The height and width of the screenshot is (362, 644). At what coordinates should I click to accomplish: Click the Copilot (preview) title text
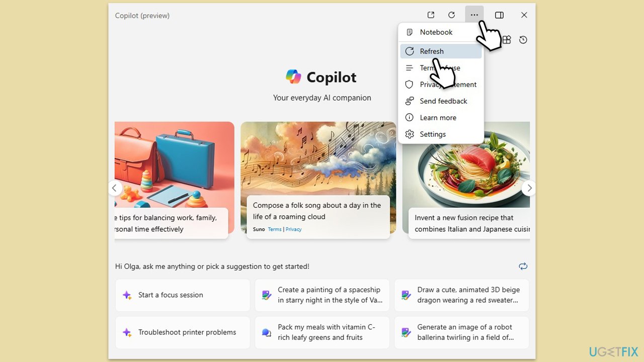[142, 16]
